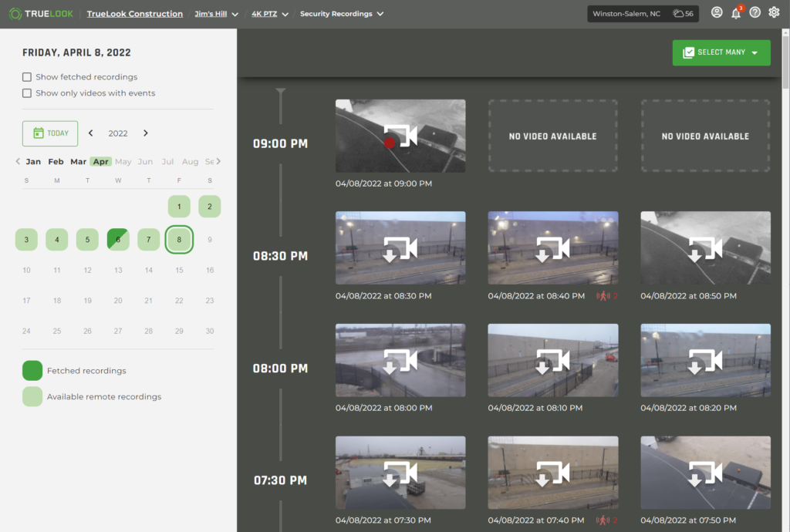Expand the 4K PTZ camera dropdown

coord(285,14)
